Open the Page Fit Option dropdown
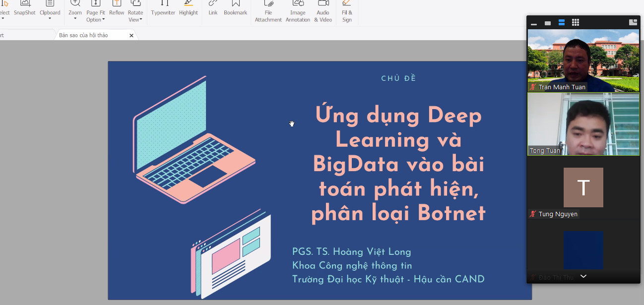 (95, 19)
